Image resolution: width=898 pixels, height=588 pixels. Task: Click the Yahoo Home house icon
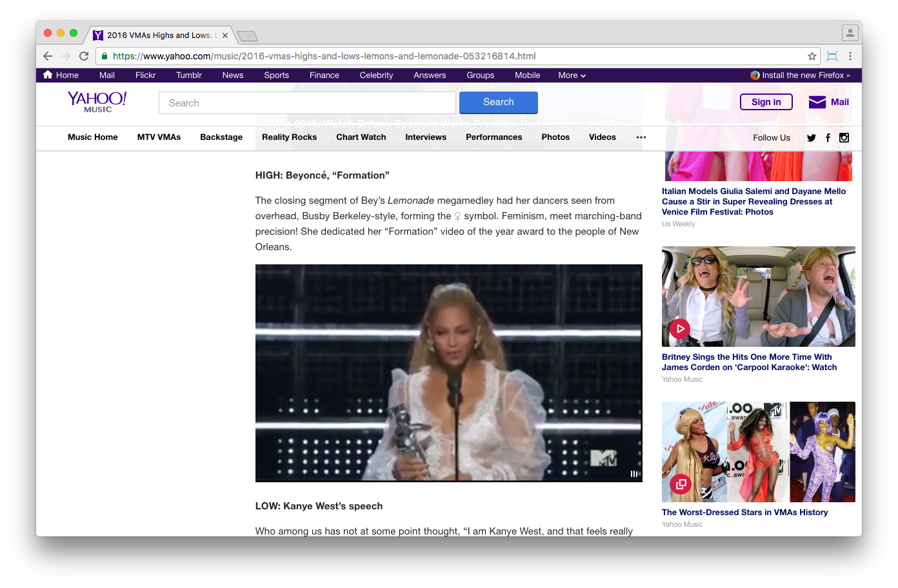(48, 75)
